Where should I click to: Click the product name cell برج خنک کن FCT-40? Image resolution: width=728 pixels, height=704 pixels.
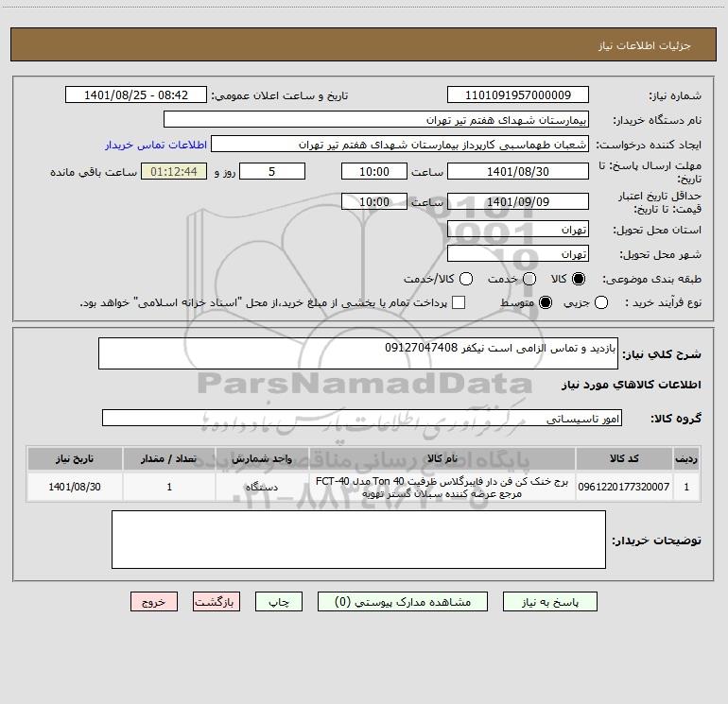[x=442, y=487]
